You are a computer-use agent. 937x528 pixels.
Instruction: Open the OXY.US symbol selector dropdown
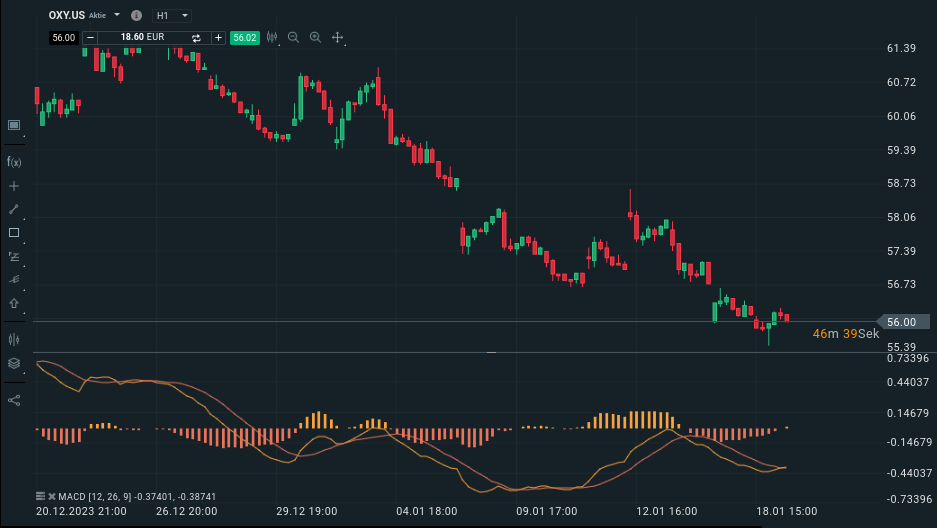coord(117,15)
